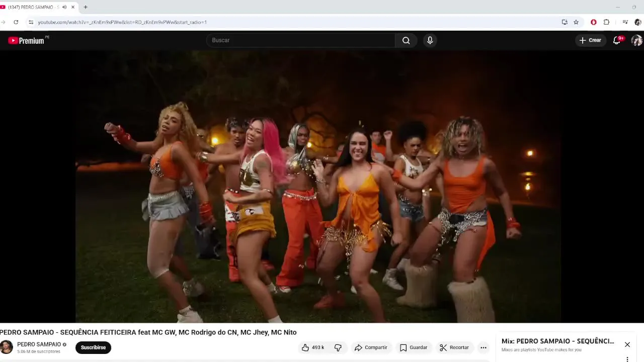This screenshot has width=644, height=362.
Task: Open browser extensions puzzle icon
Action: [x=606, y=22]
